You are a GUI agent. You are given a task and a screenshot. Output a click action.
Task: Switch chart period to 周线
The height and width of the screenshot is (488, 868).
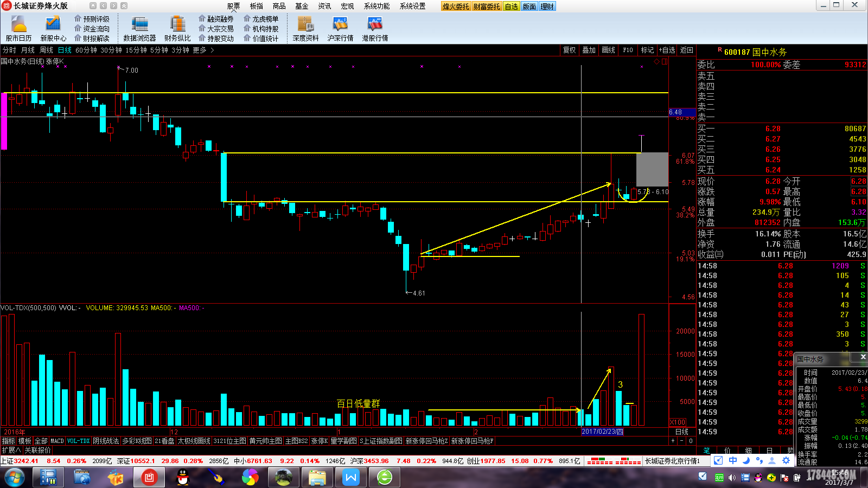pyautogui.click(x=46, y=50)
